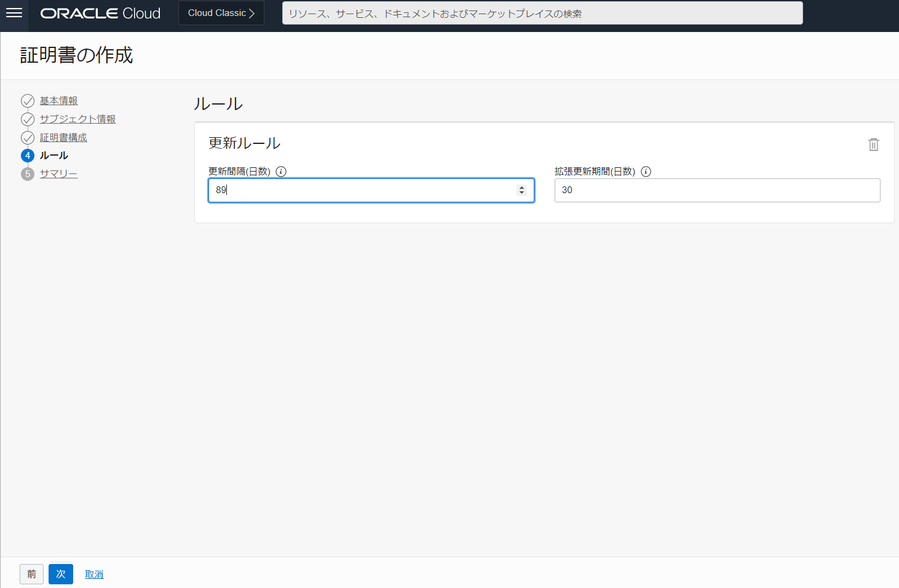The height and width of the screenshot is (588, 899).
Task: Show info tooltip for 拡張更新期間(日数)
Action: tap(646, 172)
